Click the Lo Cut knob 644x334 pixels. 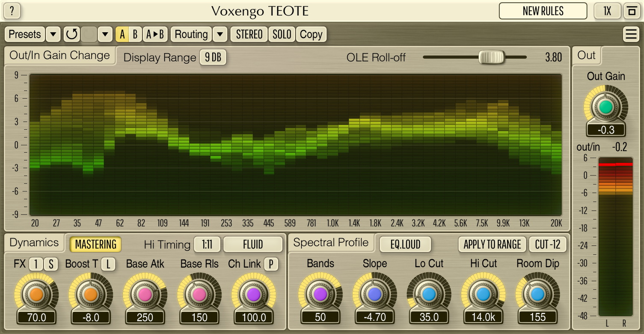[x=429, y=295]
